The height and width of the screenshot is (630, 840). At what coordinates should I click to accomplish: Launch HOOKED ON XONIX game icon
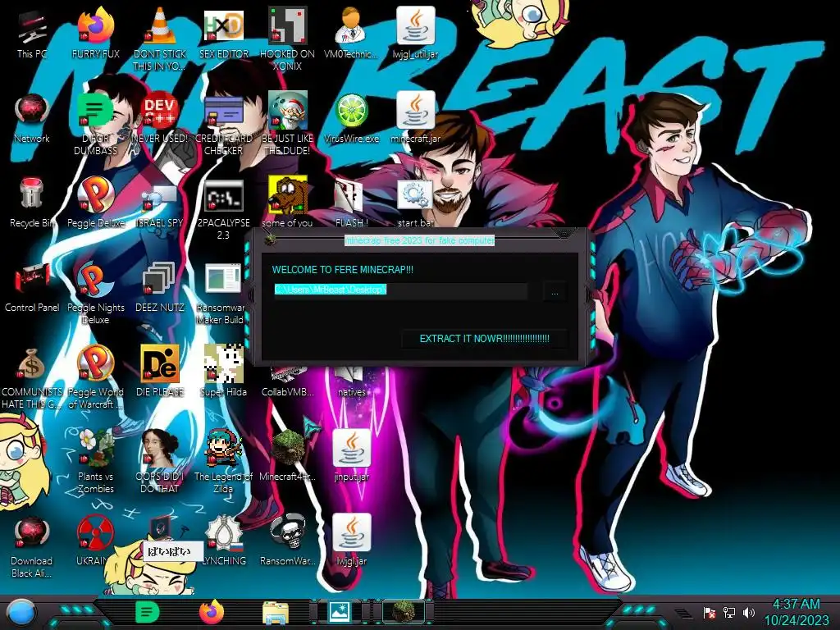(287, 39)
